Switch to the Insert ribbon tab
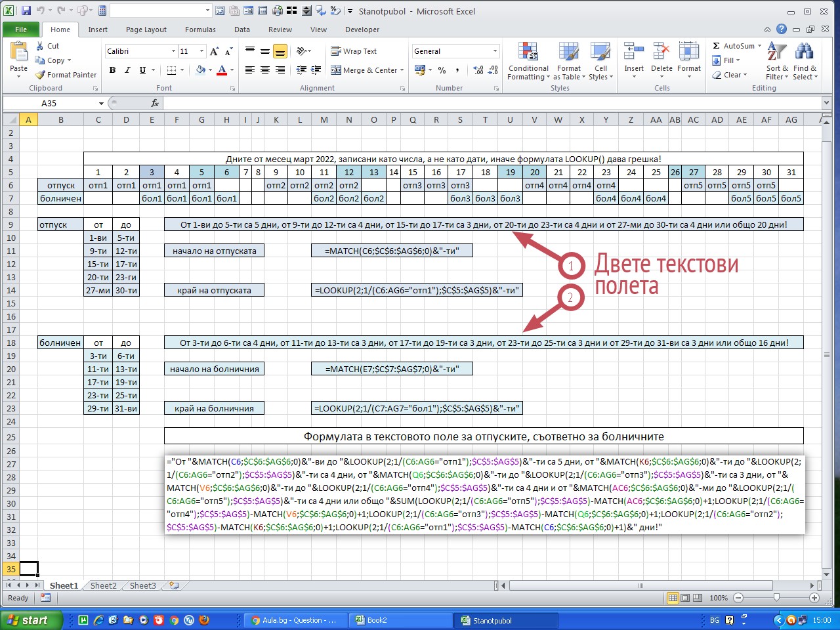The width and height of the screenshot is (840, 630). click(98, 30)
